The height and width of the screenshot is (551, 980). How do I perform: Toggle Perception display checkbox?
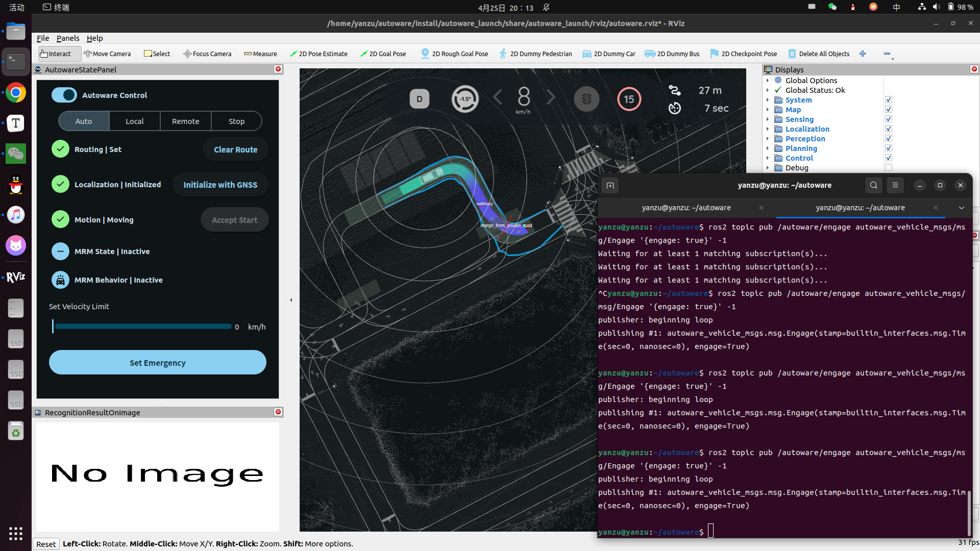[889, 139]
